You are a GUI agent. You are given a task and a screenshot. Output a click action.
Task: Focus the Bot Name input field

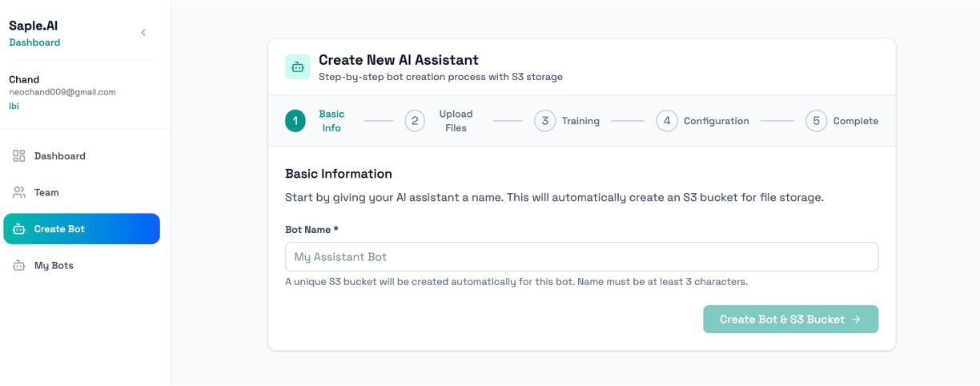tap(581, 257)
